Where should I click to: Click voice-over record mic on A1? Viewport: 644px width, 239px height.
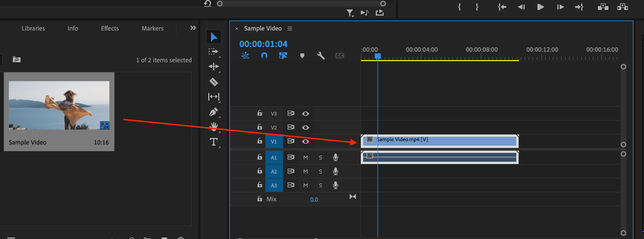335,158
